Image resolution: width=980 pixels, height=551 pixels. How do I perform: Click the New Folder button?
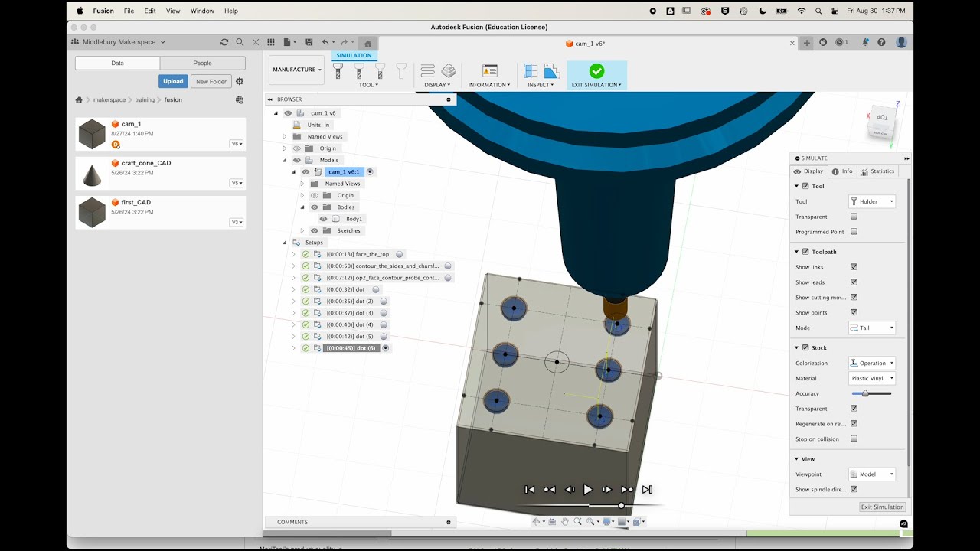(x=211, y=81)
